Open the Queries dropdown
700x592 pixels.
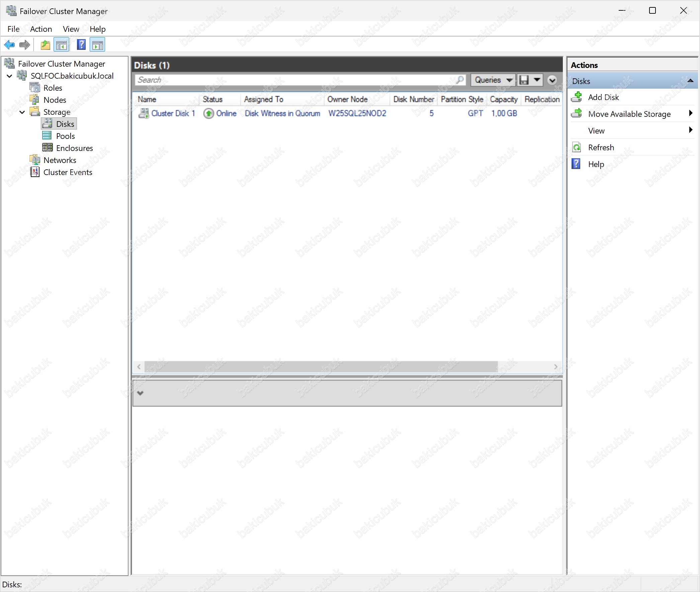tap(493, 80)
